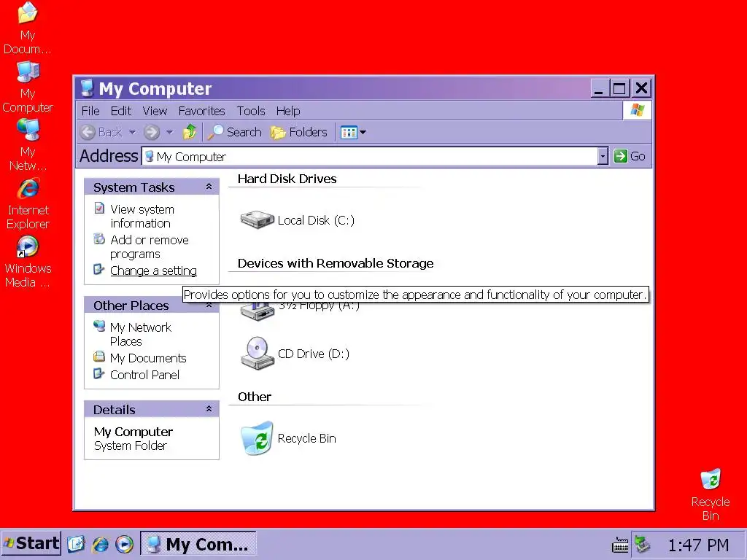Expand the Address bar dropdown

point(603,156)
